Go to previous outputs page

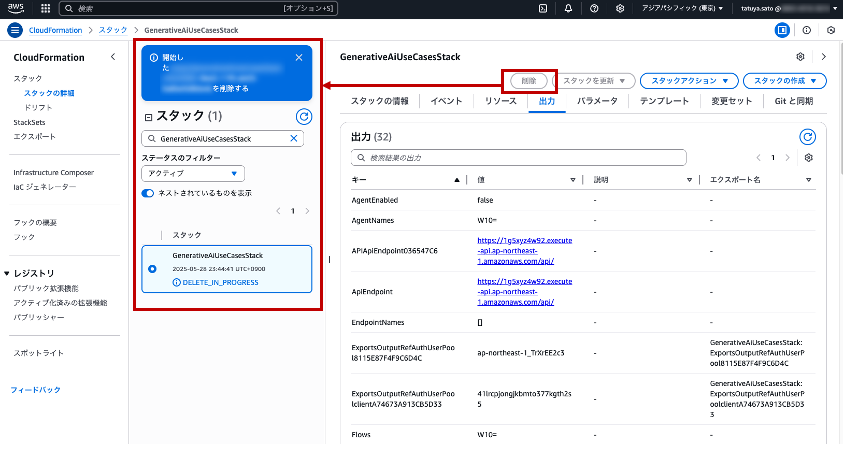pos(759,158)
